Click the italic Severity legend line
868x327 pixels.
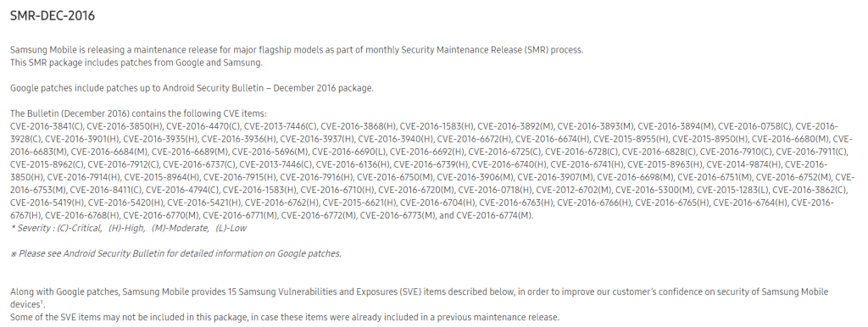(129, 228)
